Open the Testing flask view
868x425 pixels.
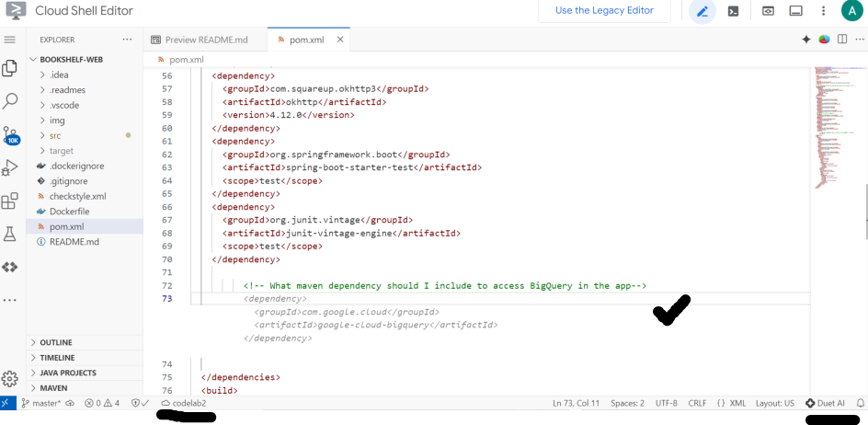10,234
